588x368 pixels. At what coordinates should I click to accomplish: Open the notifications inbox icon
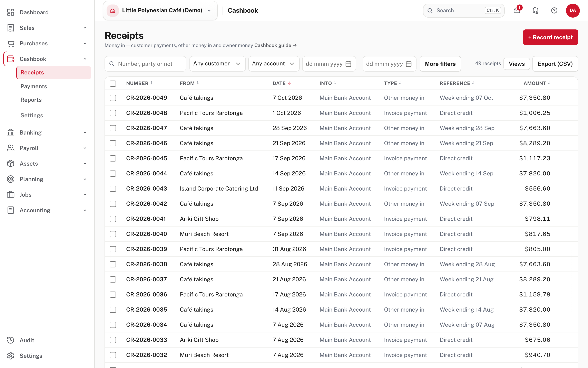(x=517, y=10)
